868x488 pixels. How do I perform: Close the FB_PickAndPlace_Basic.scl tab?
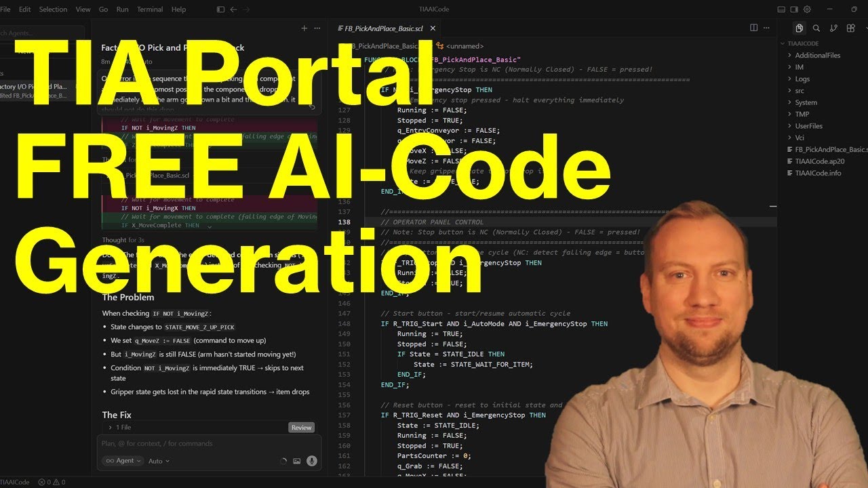pos(433,28)
